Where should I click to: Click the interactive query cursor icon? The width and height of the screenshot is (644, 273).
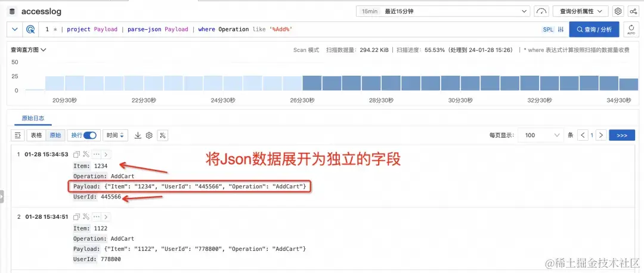(30, 29)
